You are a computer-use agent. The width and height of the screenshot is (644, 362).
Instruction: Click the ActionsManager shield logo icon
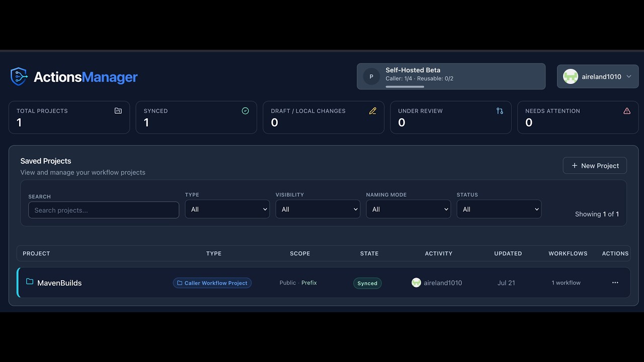(x=19, y=76)
